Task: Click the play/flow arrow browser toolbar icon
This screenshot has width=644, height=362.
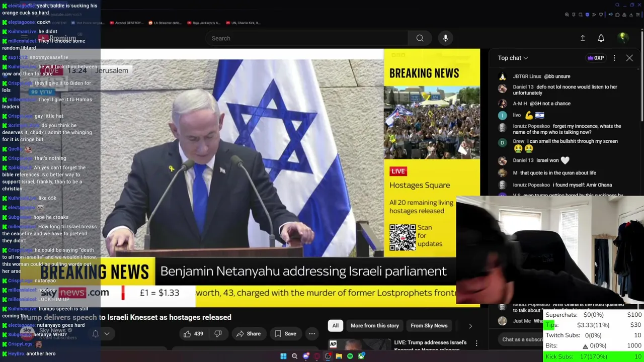Action: 594,15
